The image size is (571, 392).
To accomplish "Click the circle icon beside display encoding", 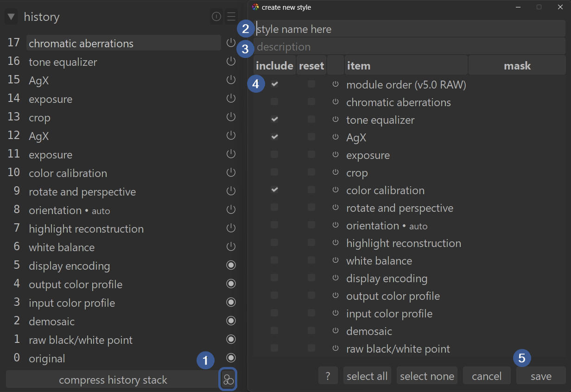I will [x=231, y=266].
